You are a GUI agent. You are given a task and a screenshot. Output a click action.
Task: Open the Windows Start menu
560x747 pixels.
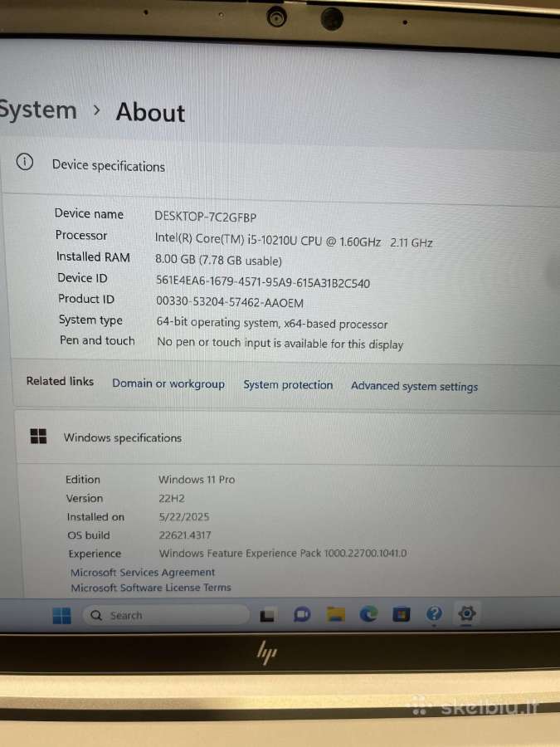(x=62, y=616)
